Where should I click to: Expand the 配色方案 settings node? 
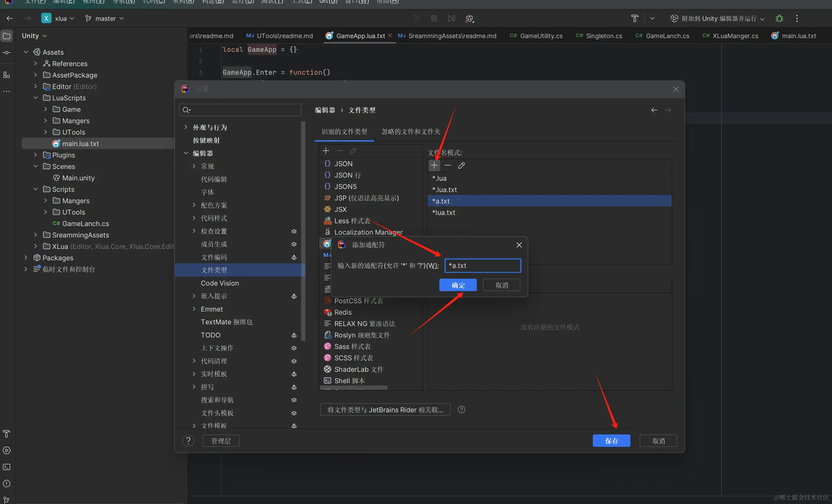pos(194,205)
